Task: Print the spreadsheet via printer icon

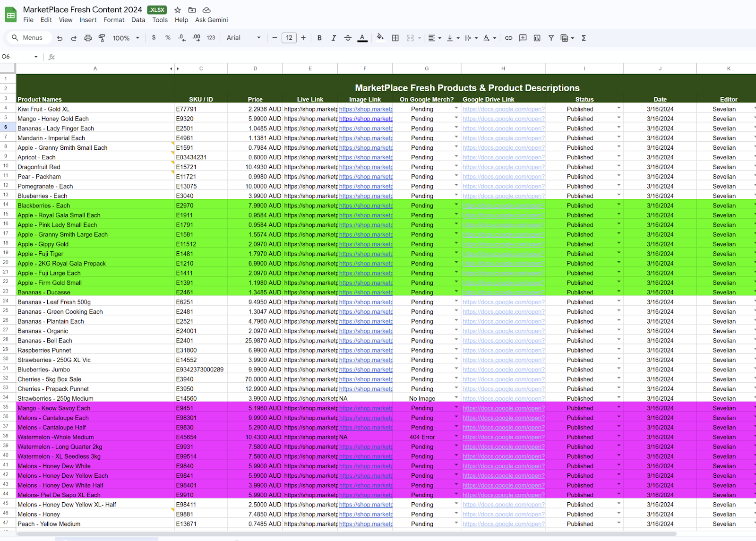Action: pos(88,38)
